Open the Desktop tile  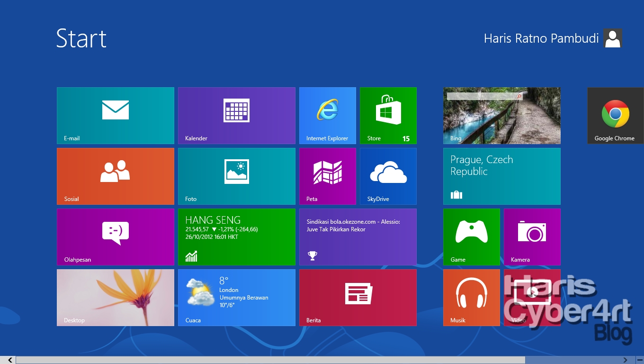[116, 298]
